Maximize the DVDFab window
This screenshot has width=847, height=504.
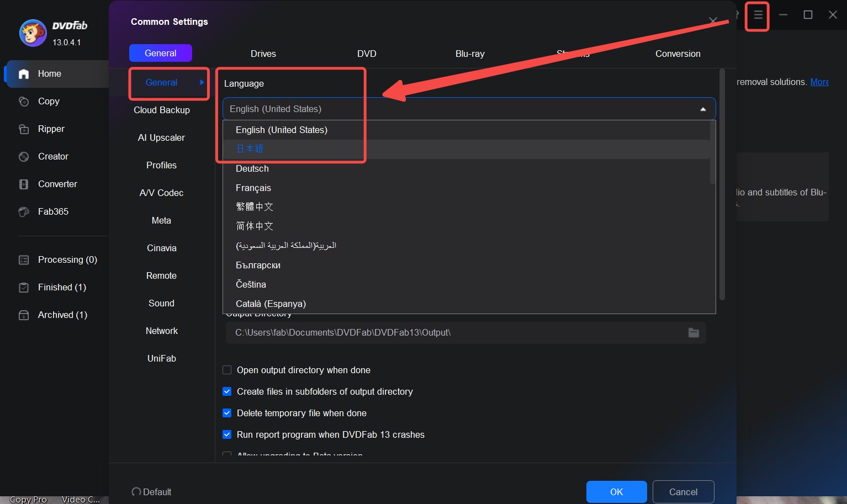tap(808, 15)
